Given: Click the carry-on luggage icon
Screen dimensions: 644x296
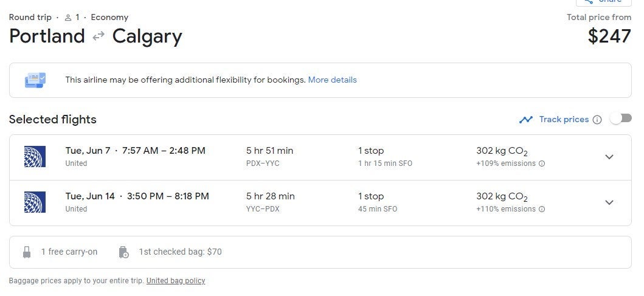Looking at the screenshot, I should pos(27,252).
